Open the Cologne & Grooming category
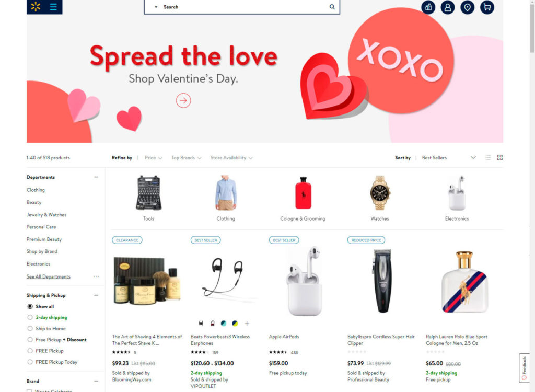 click(303, 199)
